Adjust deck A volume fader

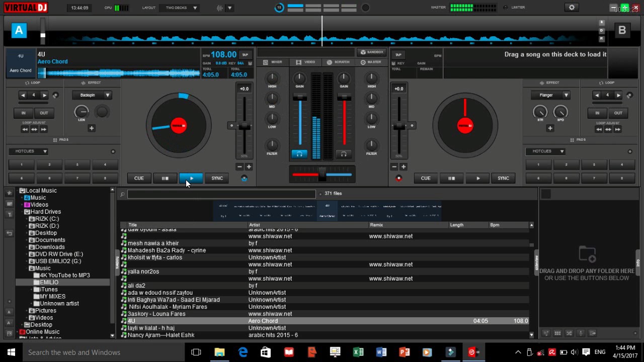click(300, 97)
